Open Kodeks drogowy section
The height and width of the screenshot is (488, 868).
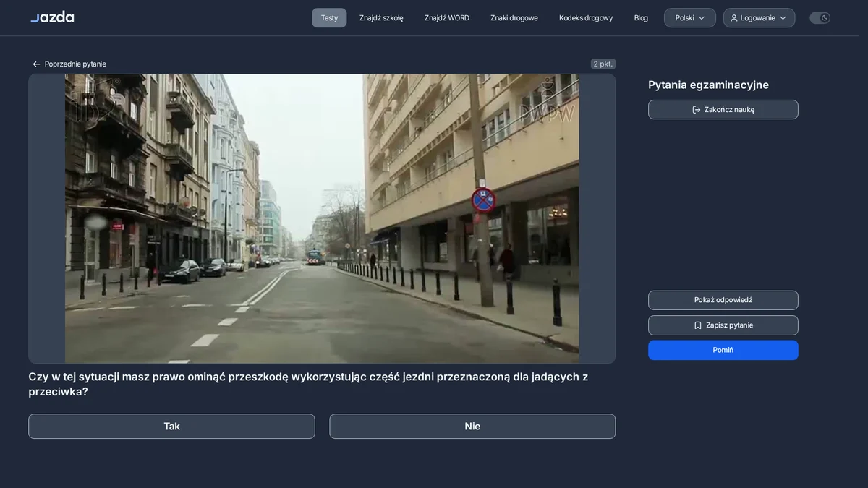(586, 18)
